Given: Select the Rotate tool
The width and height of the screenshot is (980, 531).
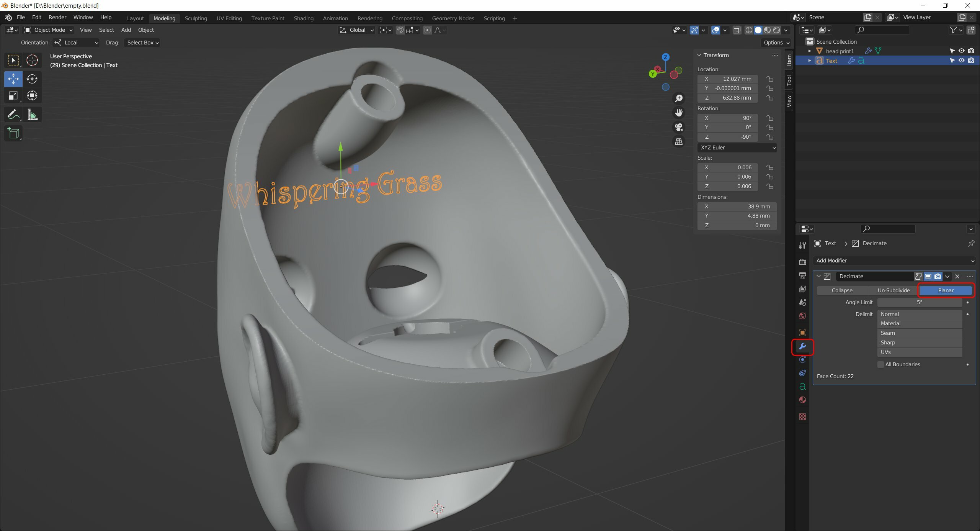Looking at the screenshot, I should pyautogui.click(x=32, y=79).
